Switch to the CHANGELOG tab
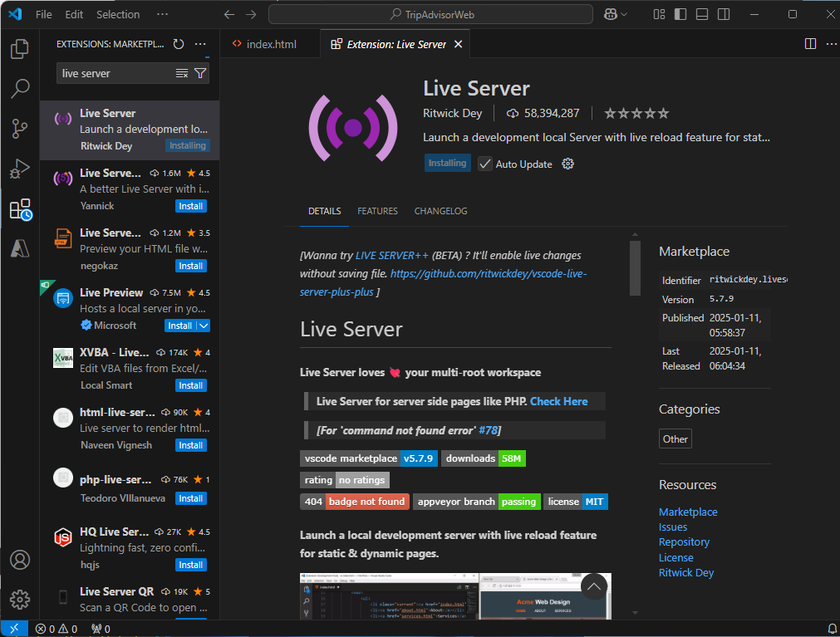Screen dimensions: 840x637 tap(441, 211)
